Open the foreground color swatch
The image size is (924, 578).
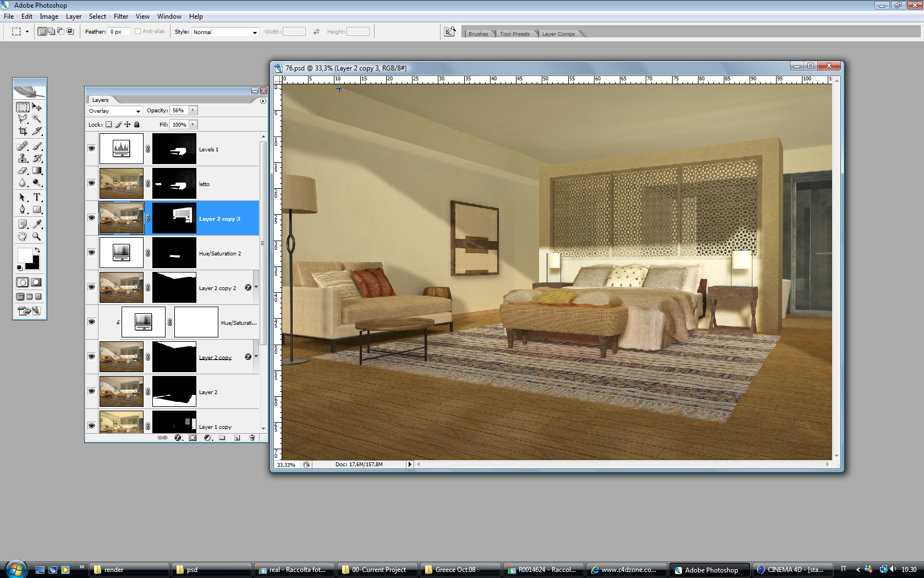coord(25,255)
